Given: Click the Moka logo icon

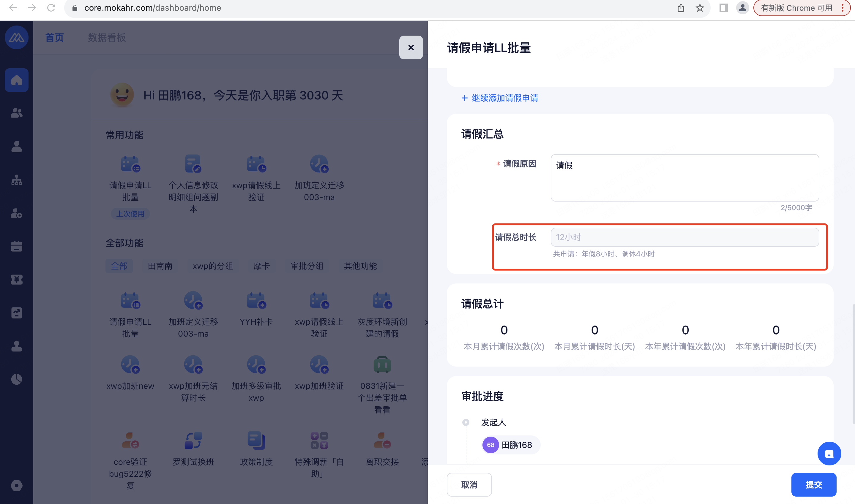Looking at the screenshot, I should tap(16, 37).
